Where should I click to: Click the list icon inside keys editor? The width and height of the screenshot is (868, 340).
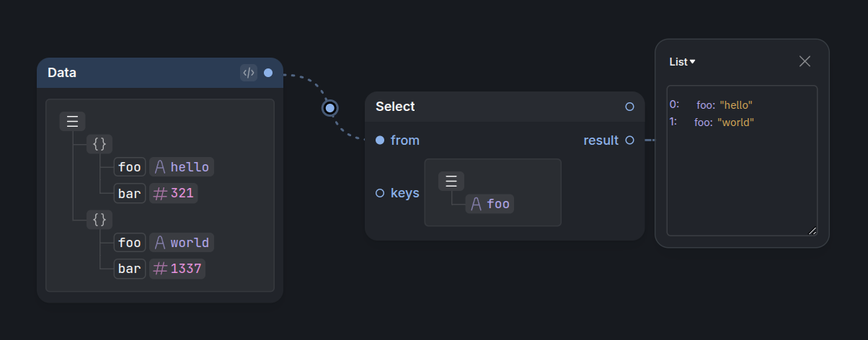coord(451,181)
